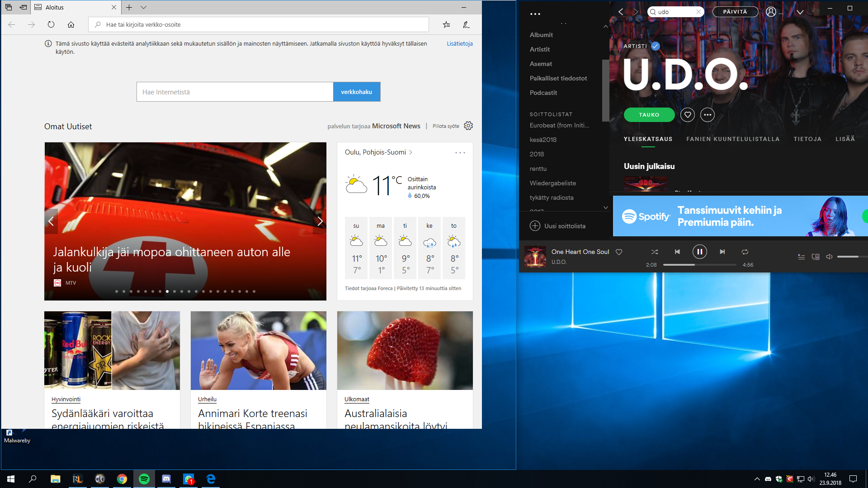Switch to Fanien kuuntelulistalla tab
This screenshot has height=488, width=868.
click(x=733, y=139)
